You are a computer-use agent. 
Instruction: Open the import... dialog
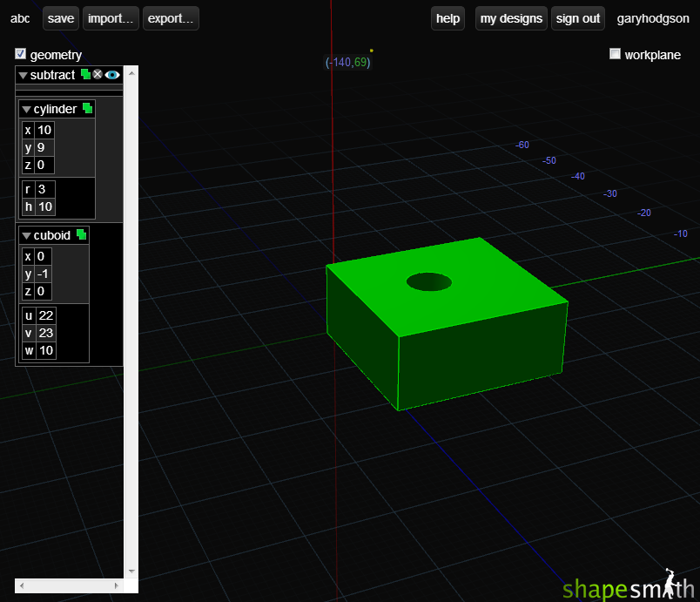point(111,18)
